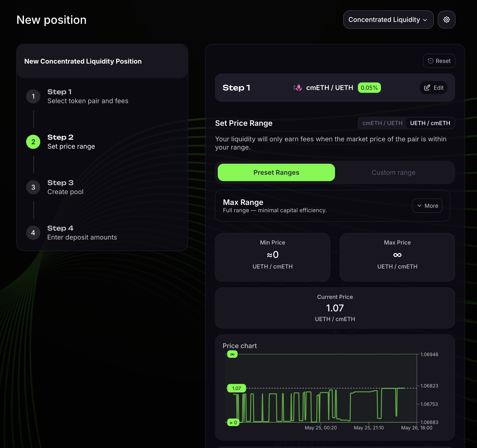Click the ≈ 0 minimum handle on chart
The width and height of the screenshot is (477, 448).
click(x=233, y=423)
